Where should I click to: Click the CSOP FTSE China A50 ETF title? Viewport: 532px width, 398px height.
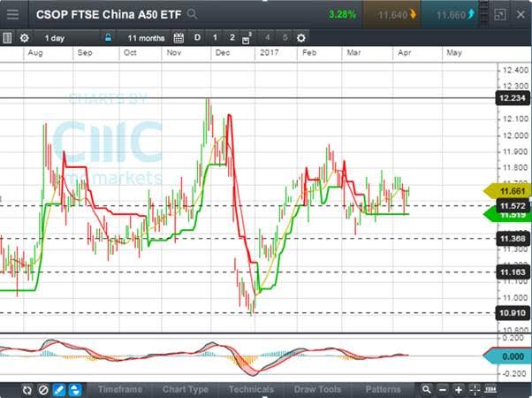pos(109,15)
